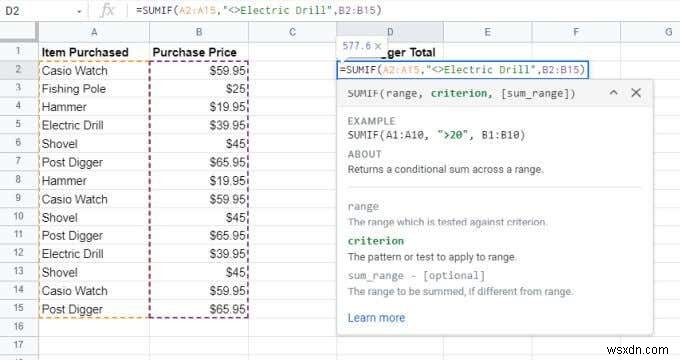
Task: Select column A header
Action: coord(94,32)
